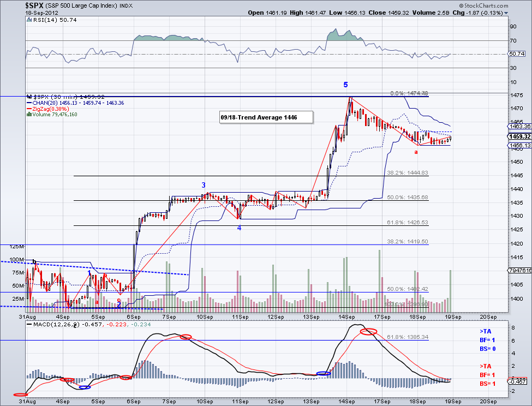Click the $SPX ticker title
532x406 pixels.
click(34, 5)
